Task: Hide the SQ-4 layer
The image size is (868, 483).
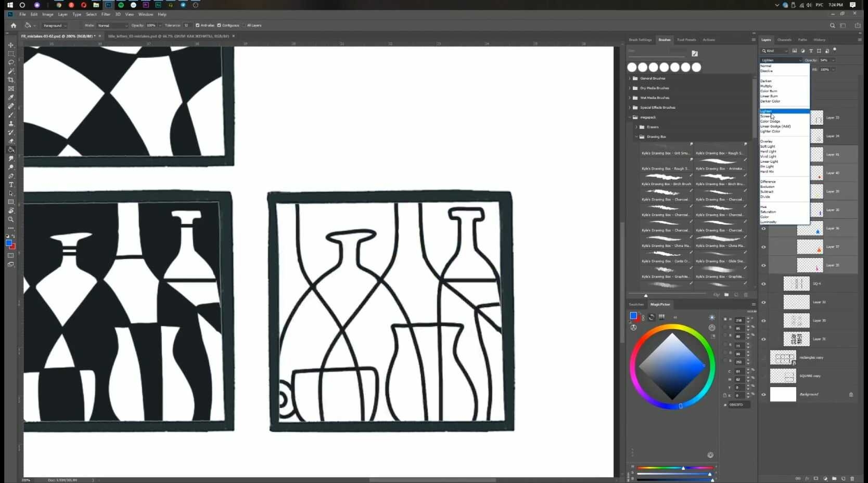Action: tap(763, 284)
